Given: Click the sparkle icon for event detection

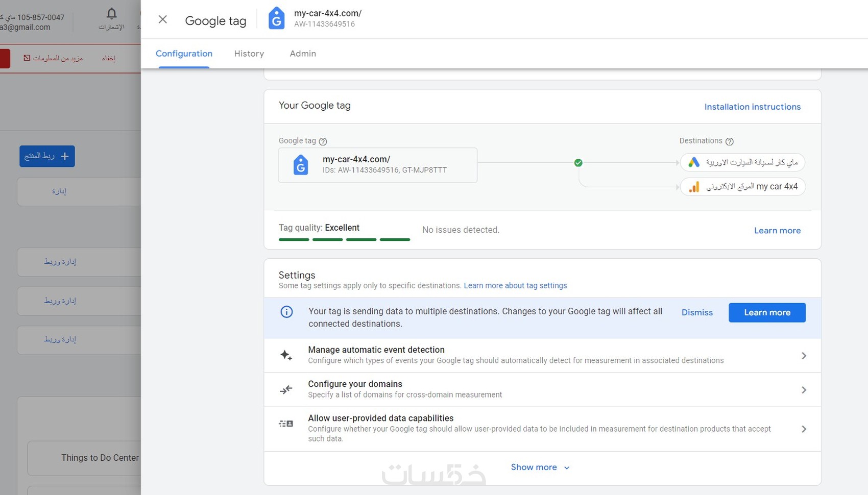Looking at the screenshot, I should point(286,355).
